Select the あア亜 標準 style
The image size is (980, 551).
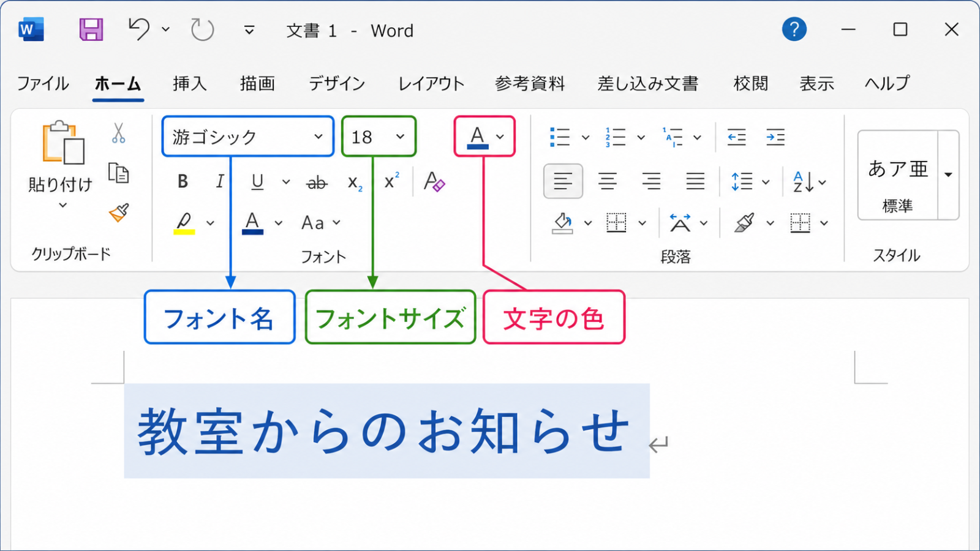point(898,175)
